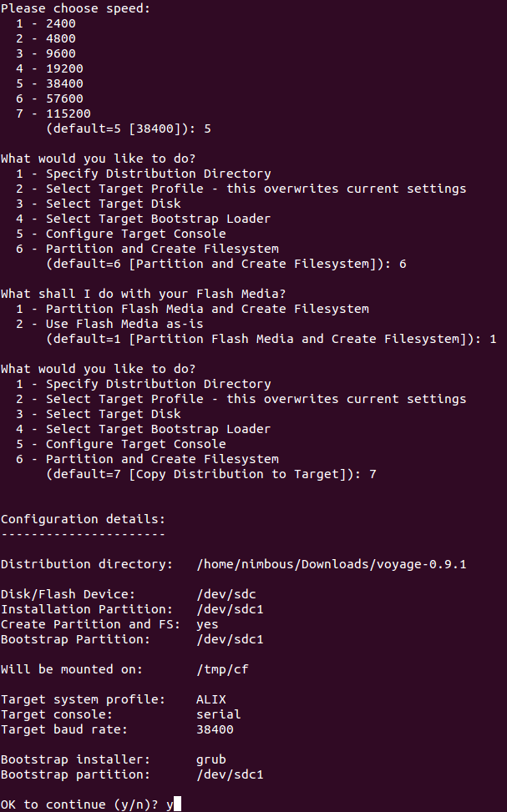
Task: Click the target console value 'serial'
Action: 219,714
